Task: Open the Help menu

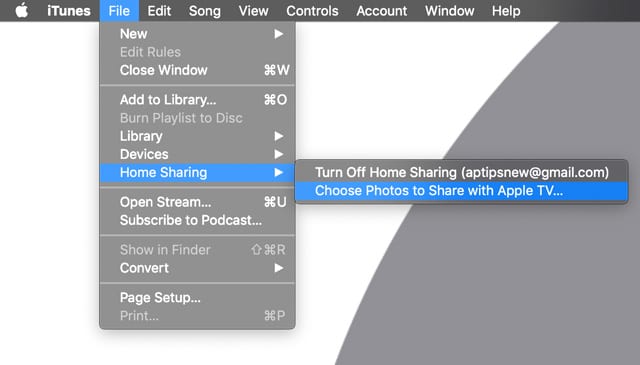Action: (506, 11)
